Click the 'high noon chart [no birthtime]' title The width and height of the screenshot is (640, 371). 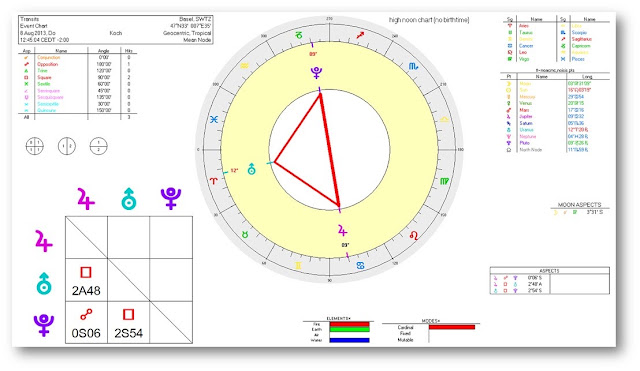click(x=429, y=20)
